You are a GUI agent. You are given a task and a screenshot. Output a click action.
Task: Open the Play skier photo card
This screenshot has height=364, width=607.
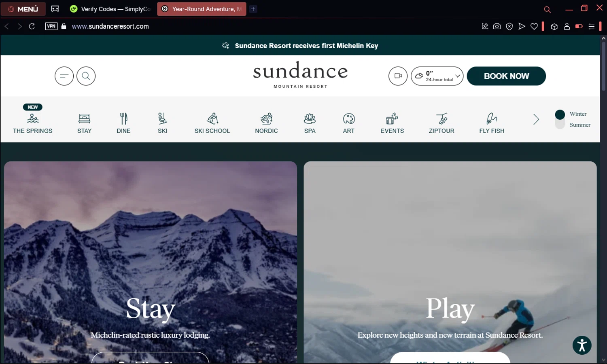[x=450, y=262]
